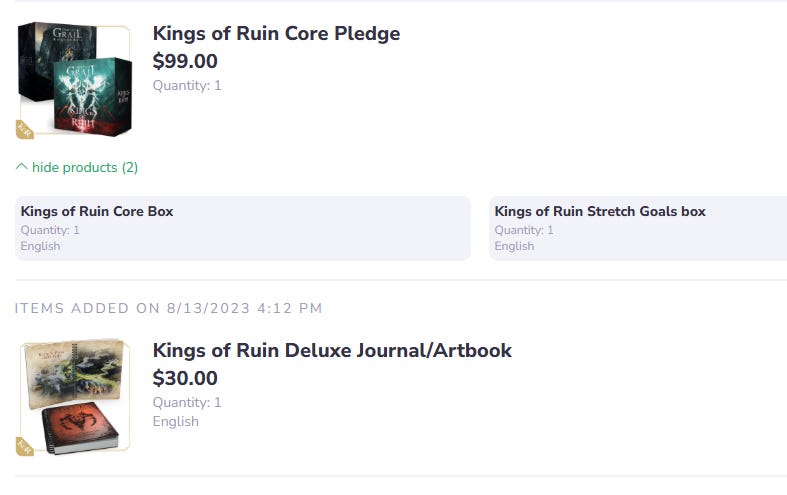This screenshot has height=495, width=787.
Task: Click the Kings of Ruin Core Pledge title
Action: [x=276, y=33]
